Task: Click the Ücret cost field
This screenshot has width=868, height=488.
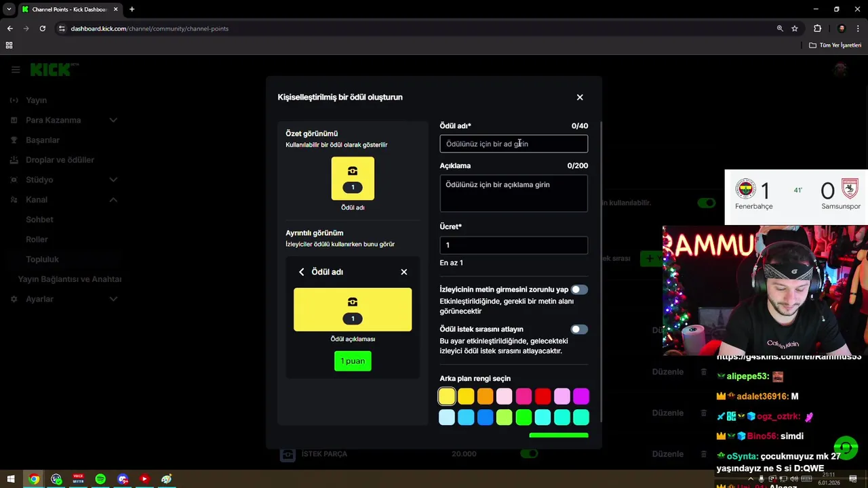Action: (513, 245)
